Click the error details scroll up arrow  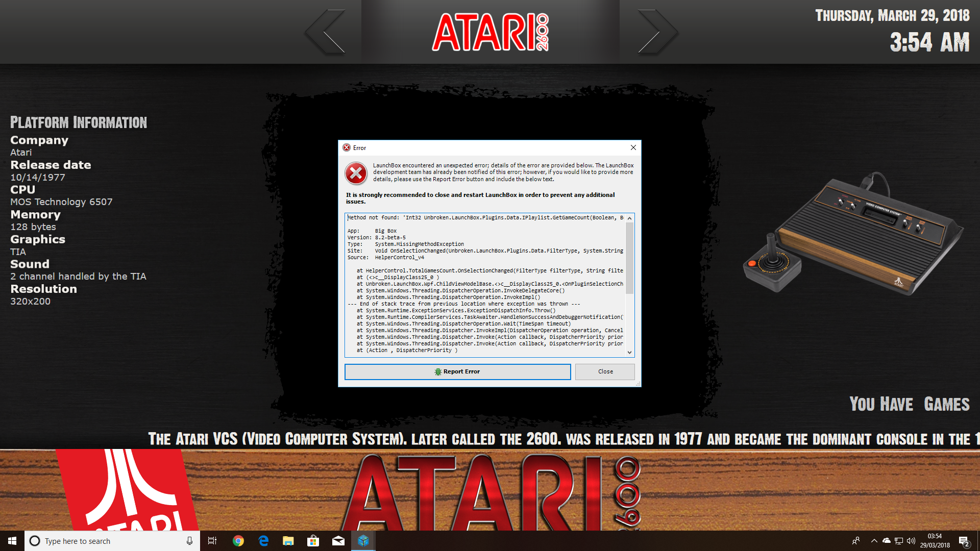tap(629, 218)
